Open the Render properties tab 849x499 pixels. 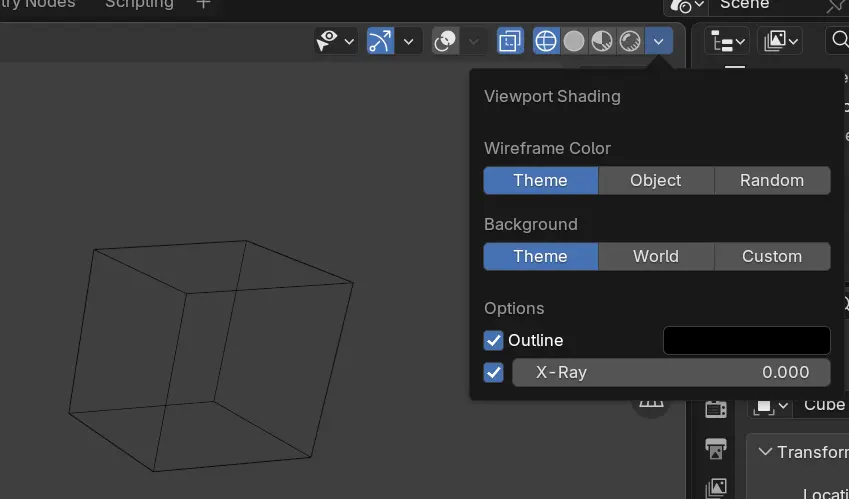pos(716,408)
